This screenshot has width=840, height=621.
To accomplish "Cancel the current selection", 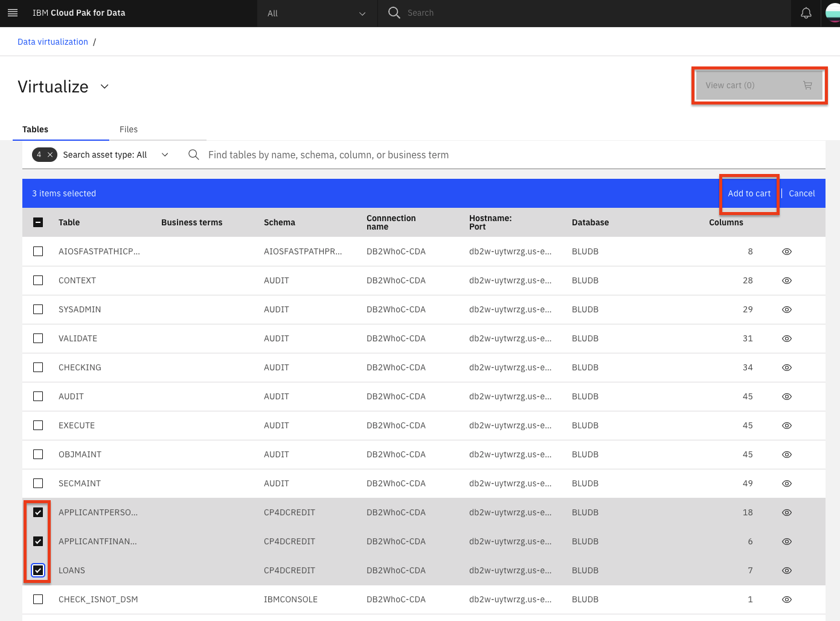I will point(802,193).
